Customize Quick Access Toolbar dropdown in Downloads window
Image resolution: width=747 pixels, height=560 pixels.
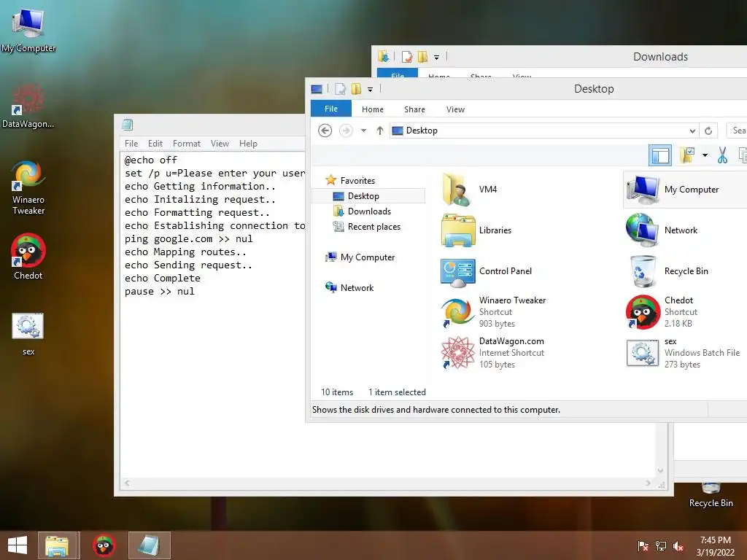[436, 57]
